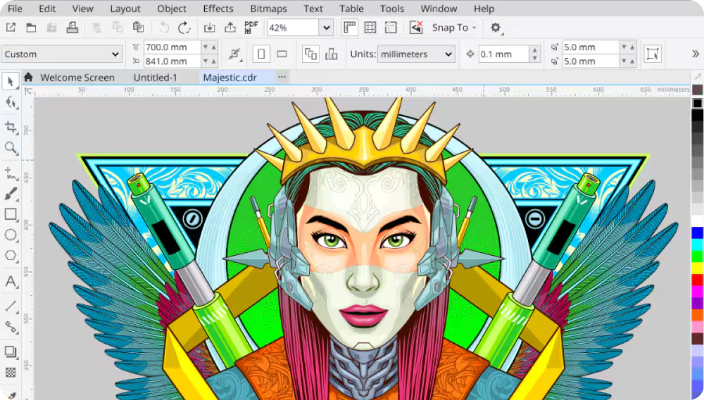Select the Crop tool
Screen dimensions: 704x400
11,127
